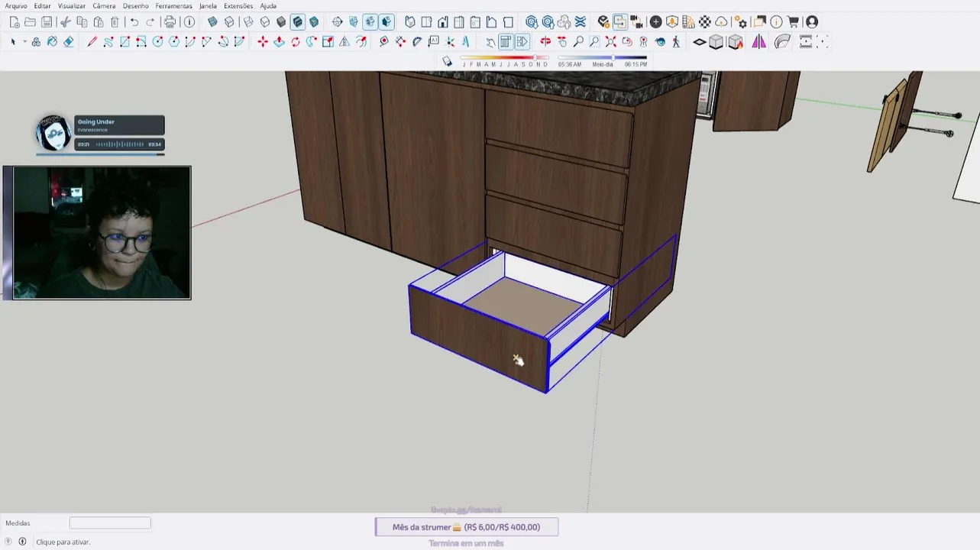Screen dimensions: 980x550
Task: Adjust the shadow time of day slider
Action: (x=603, y=58)
